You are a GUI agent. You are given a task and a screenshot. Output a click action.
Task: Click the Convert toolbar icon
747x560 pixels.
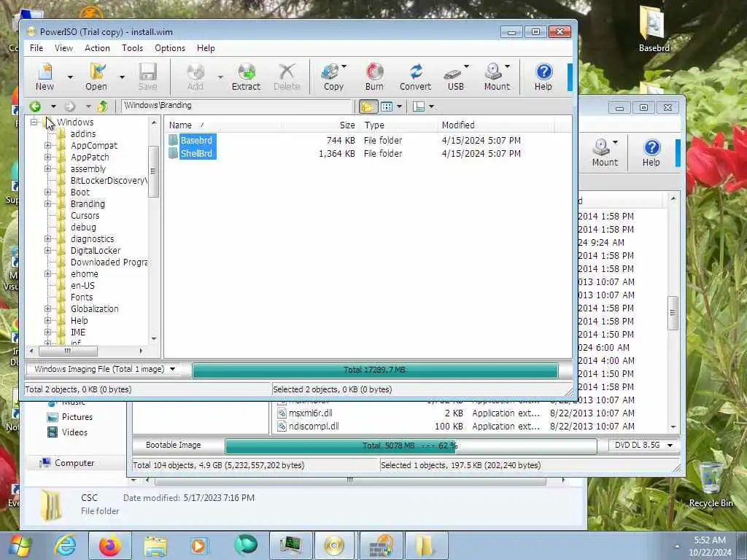415,76
